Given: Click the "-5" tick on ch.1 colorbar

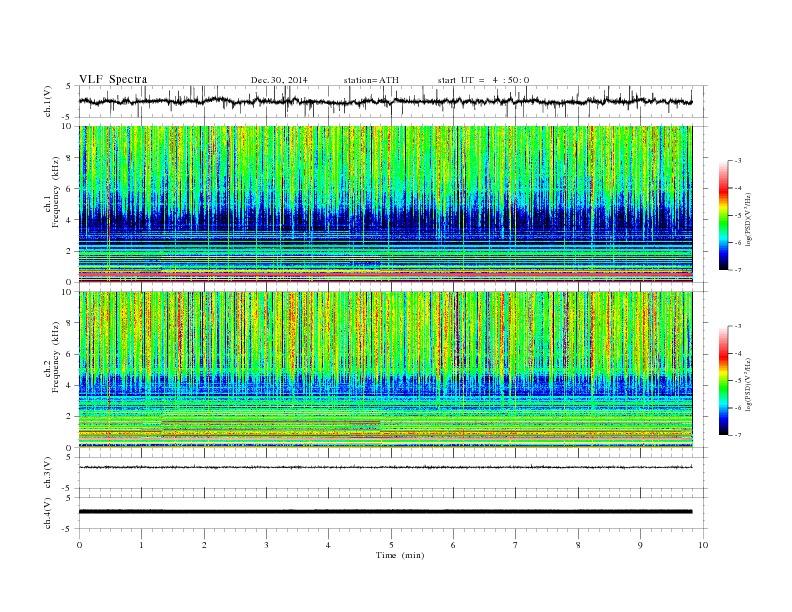Looking at the screenshot, I should point(737,216).
